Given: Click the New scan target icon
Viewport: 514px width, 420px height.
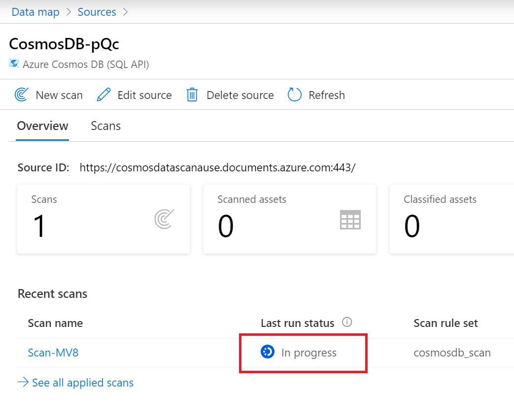Looking at the screenshot, I should coord(22,95).
